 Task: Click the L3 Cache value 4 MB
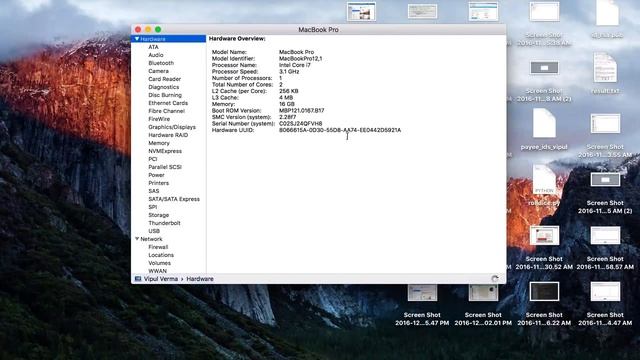coord(286,98)
